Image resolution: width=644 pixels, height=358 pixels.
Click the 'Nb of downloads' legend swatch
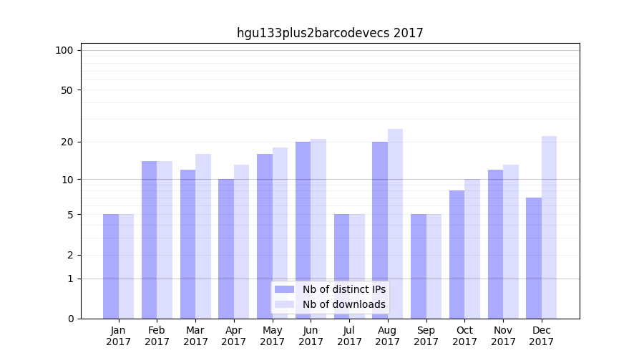point(284,304)
